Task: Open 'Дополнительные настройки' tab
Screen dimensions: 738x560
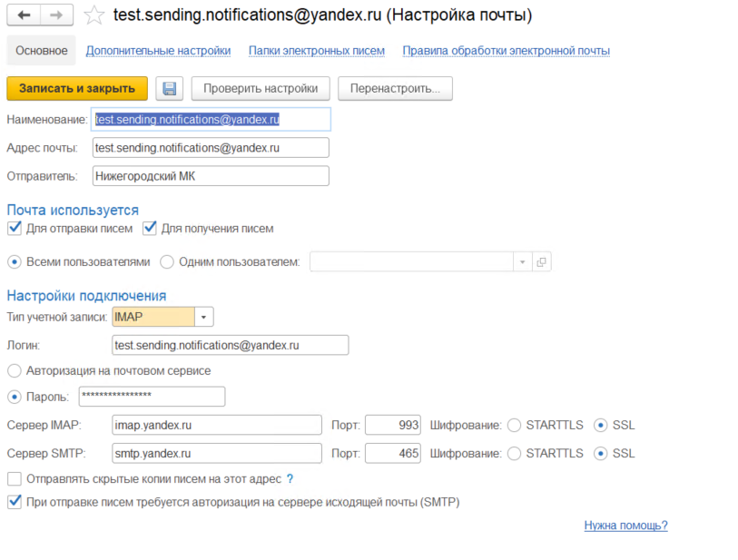Action: click(158, 51)
